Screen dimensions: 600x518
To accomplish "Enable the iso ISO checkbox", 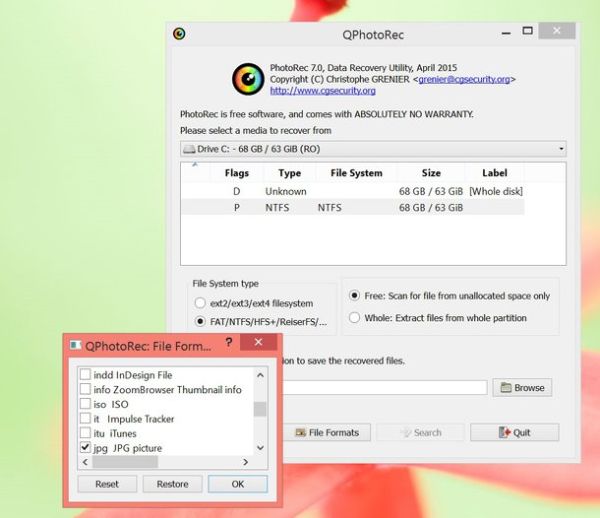I will 85,404.
